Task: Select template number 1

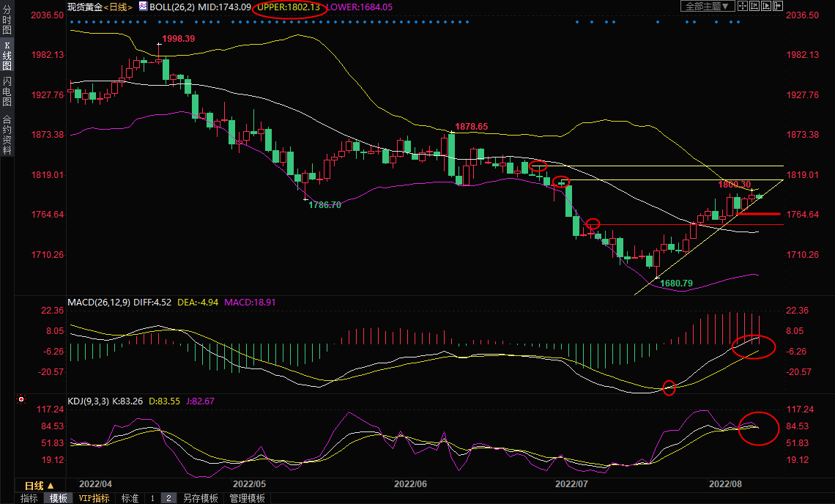Action: coord(152,498)
